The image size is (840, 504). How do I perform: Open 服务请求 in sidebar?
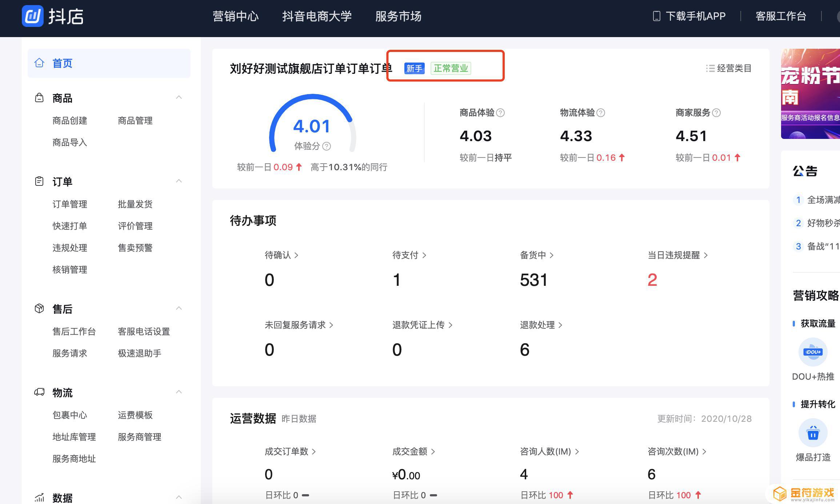coord(70,353)
